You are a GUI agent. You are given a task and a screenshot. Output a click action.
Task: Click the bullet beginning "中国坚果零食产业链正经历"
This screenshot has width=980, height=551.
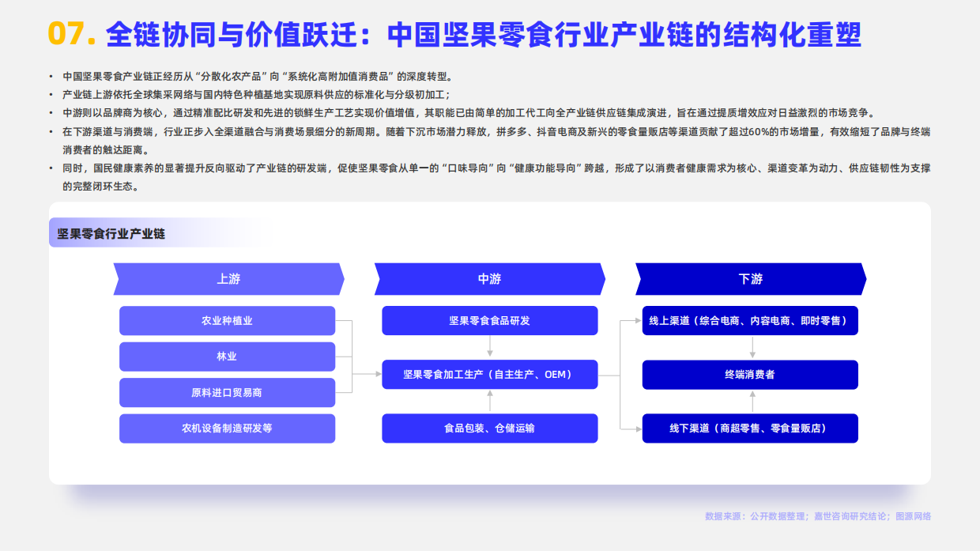pos(257,77)
